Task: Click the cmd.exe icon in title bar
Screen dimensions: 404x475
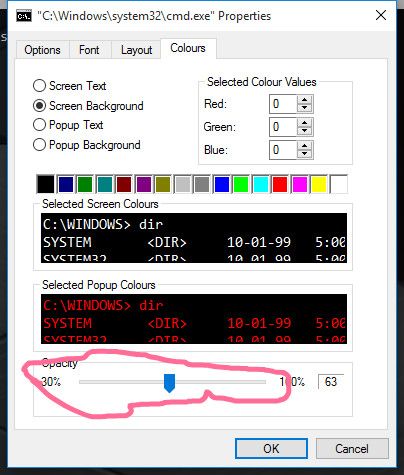Action: click(x=24, y=16)
